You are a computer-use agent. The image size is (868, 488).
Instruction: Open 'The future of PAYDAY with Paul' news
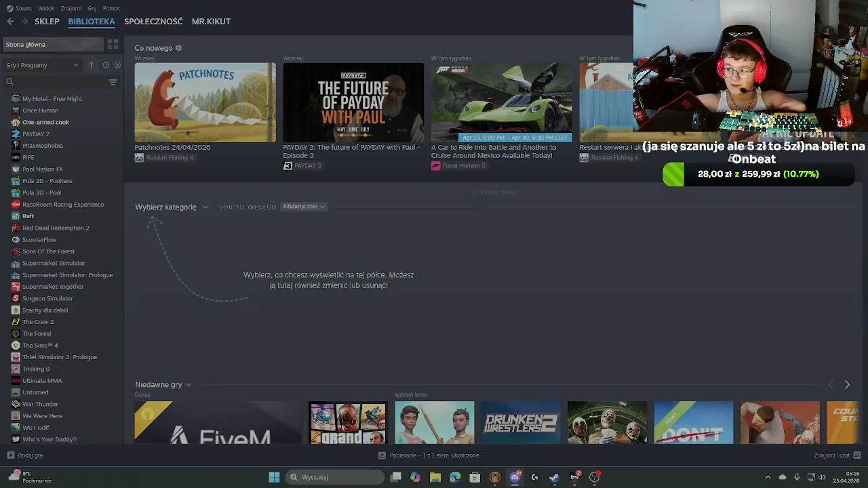(x=351, y=151)
